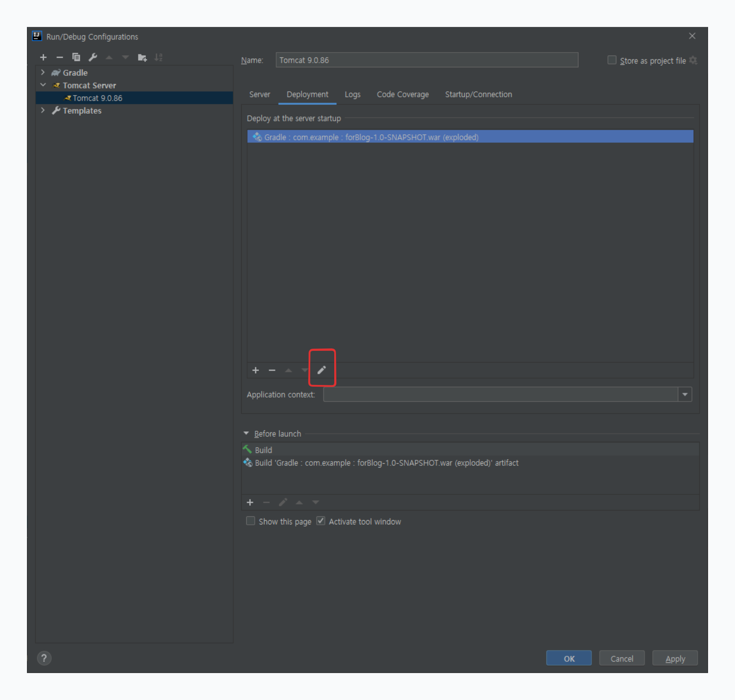The width and height of the screenshot is (735, 700).
Task: Close the Run/Debug Configurations dialog
Action: point(692,36)
